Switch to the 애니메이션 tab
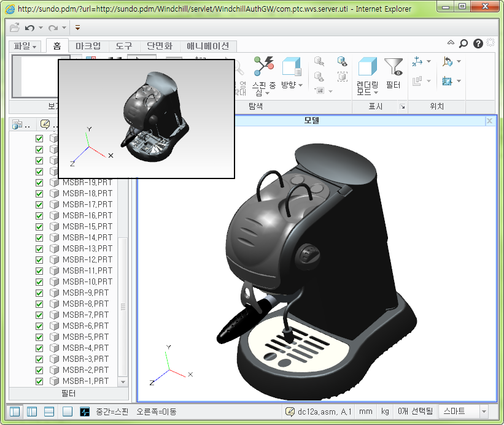This screenshot has width=504, height=425. click(x=208, y=46)
